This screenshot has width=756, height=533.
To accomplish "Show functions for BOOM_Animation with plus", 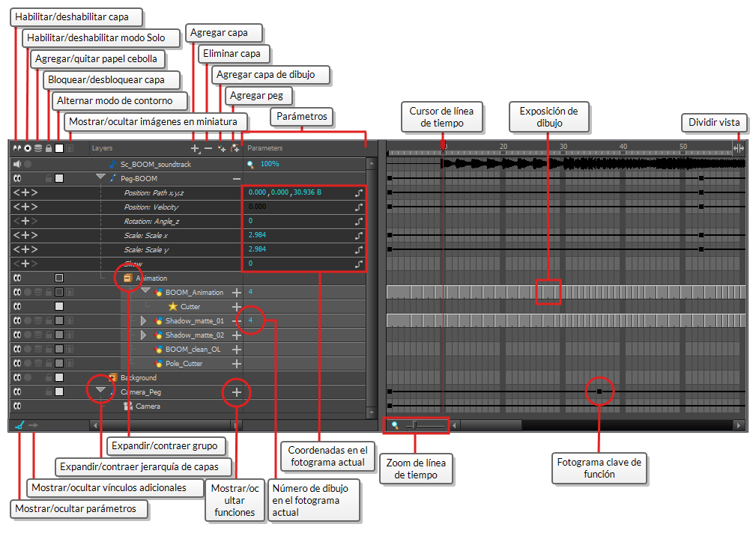I will (236, 293).
